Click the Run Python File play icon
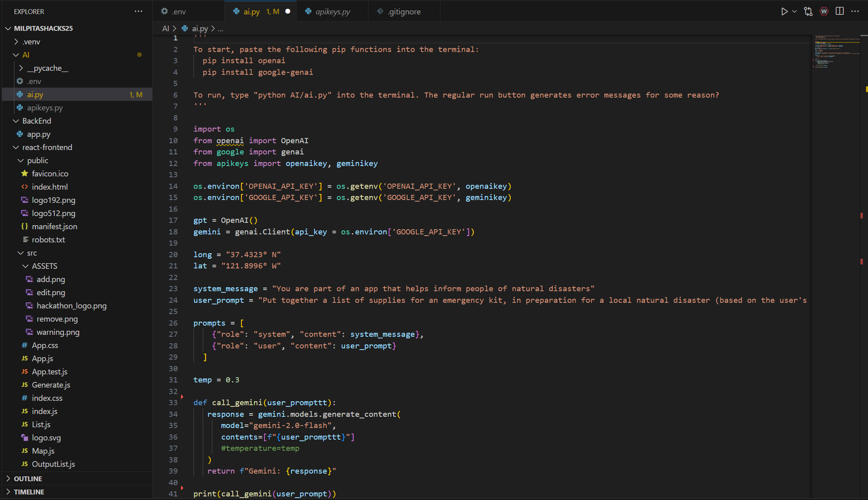Image resolution: width=868 pixels, height=500 pixels. [784, 12]
